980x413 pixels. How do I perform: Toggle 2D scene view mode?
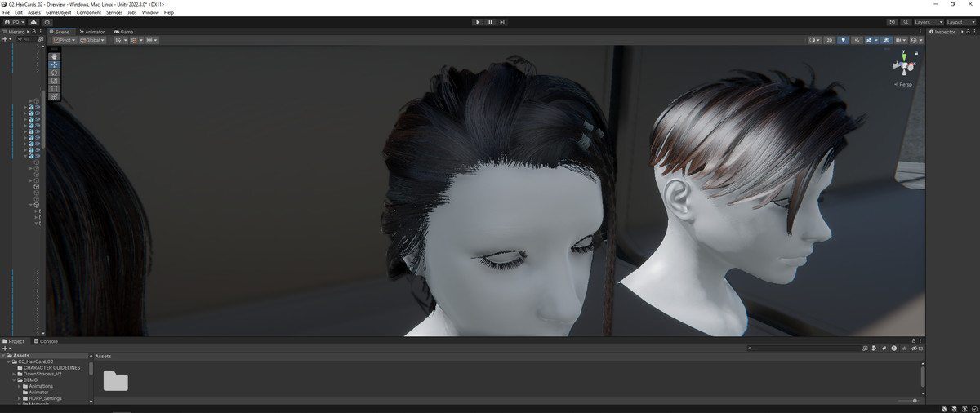(829, 40)
